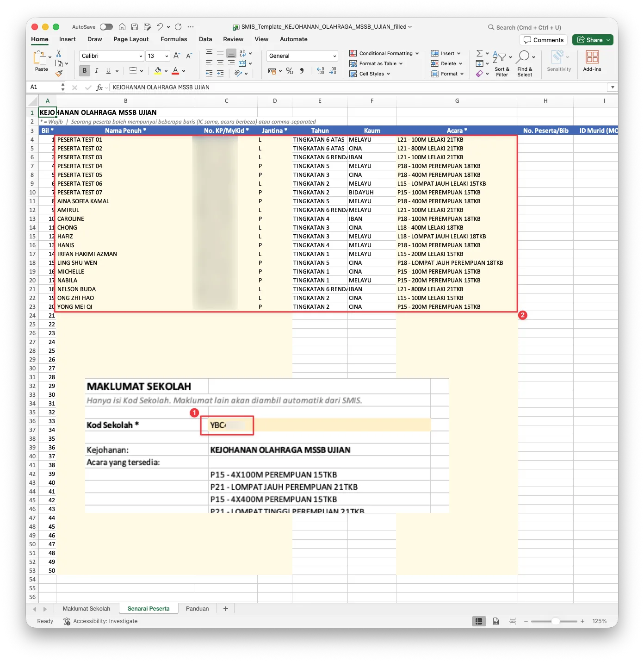Click the zoom slider in status bar
The image size is (644, 662).
(x=554, y=621)
